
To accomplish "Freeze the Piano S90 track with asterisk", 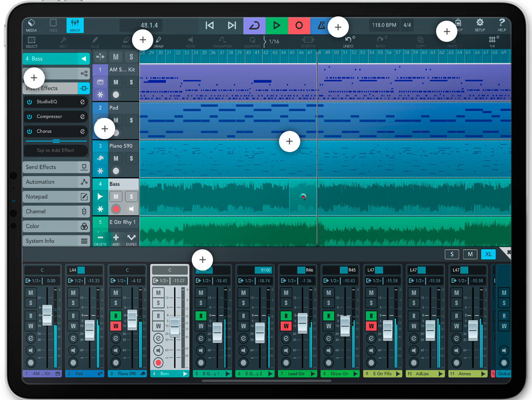I will pos(100,171).
